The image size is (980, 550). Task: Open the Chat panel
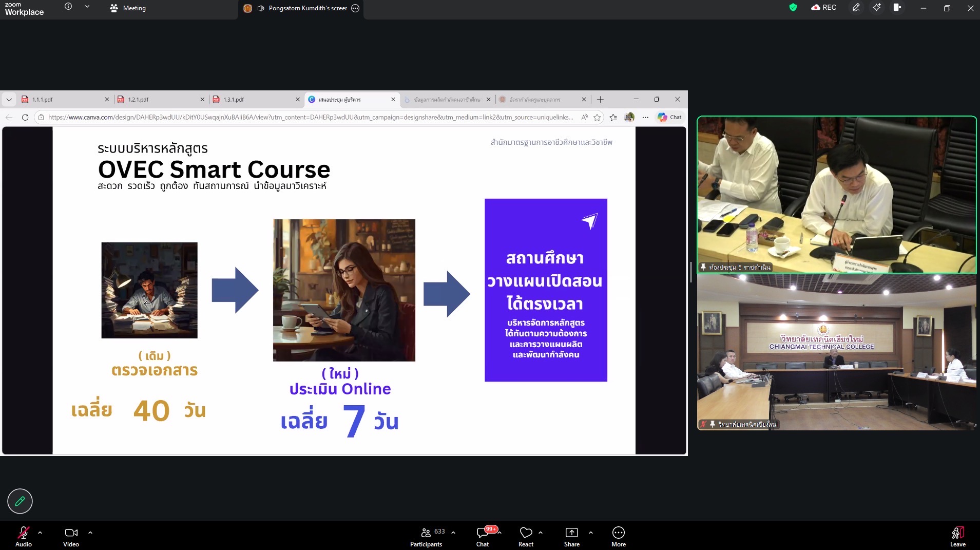(x=483, y=536)
